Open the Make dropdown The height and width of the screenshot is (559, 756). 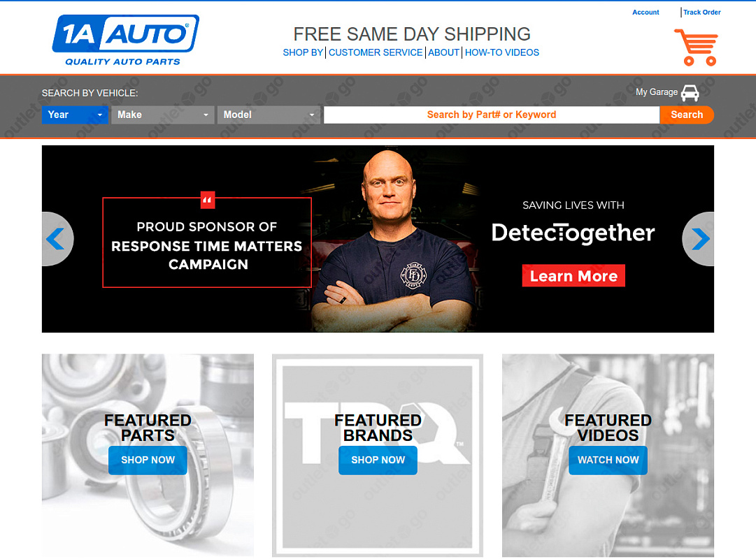(162, 115)
